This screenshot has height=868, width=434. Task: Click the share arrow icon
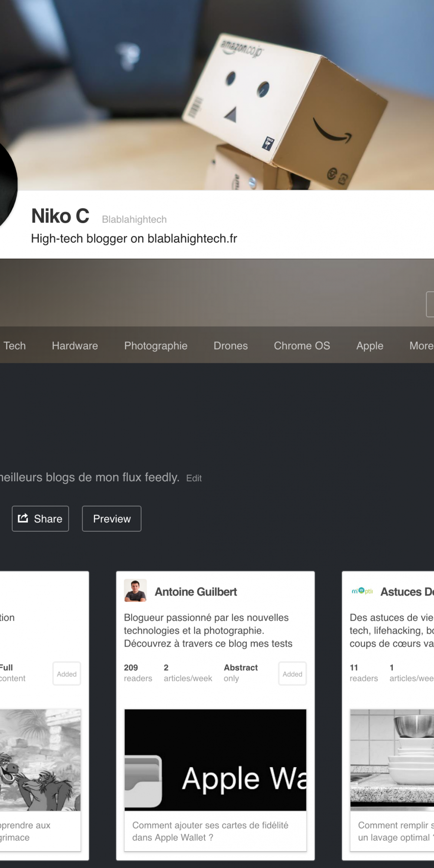23,518
